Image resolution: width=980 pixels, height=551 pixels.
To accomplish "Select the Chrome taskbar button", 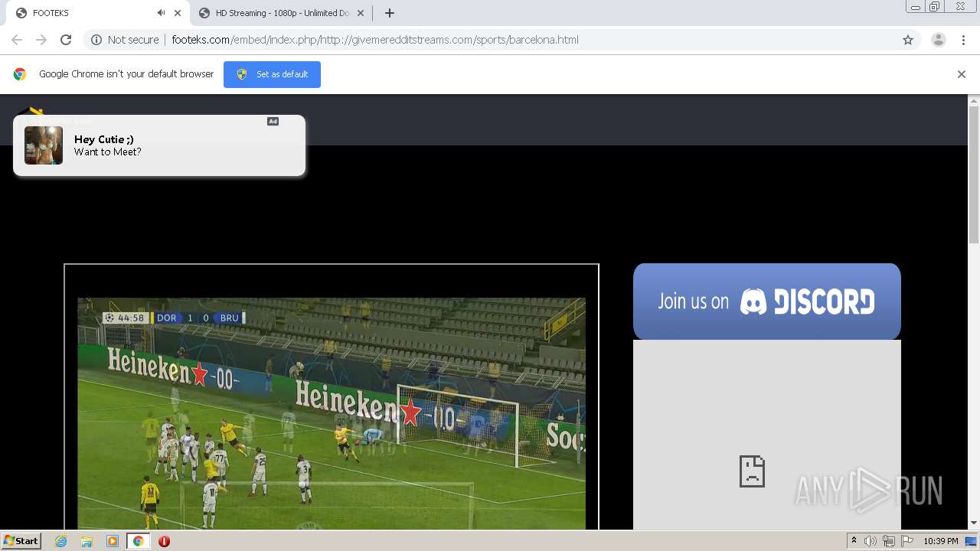I will coord(138,541).
